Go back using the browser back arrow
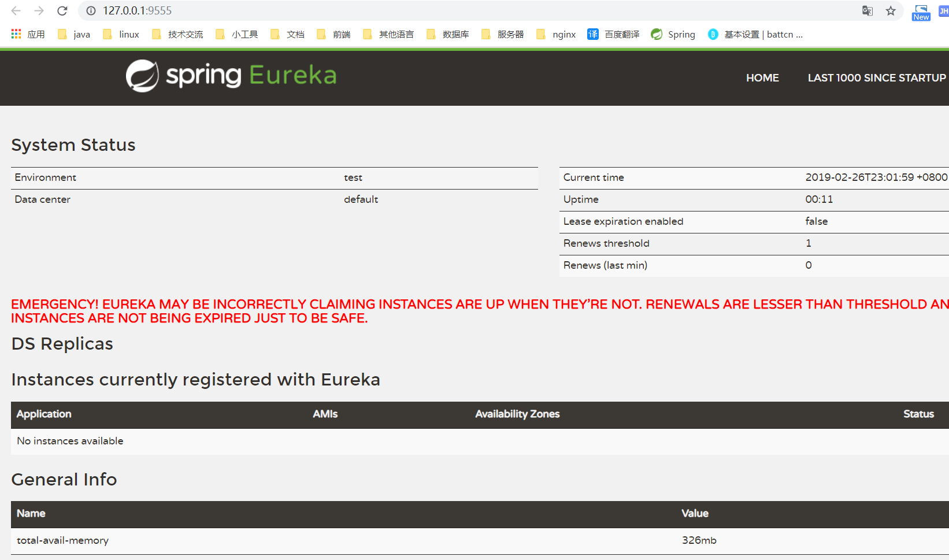 coord(16,10)
